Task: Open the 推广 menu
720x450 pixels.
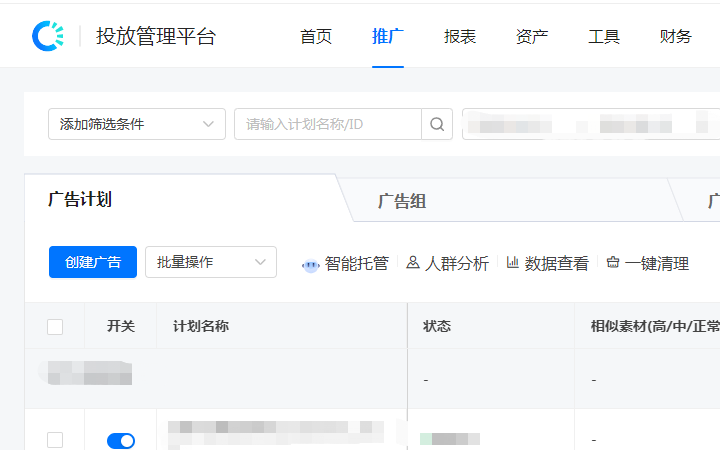Action: (388, 36)
